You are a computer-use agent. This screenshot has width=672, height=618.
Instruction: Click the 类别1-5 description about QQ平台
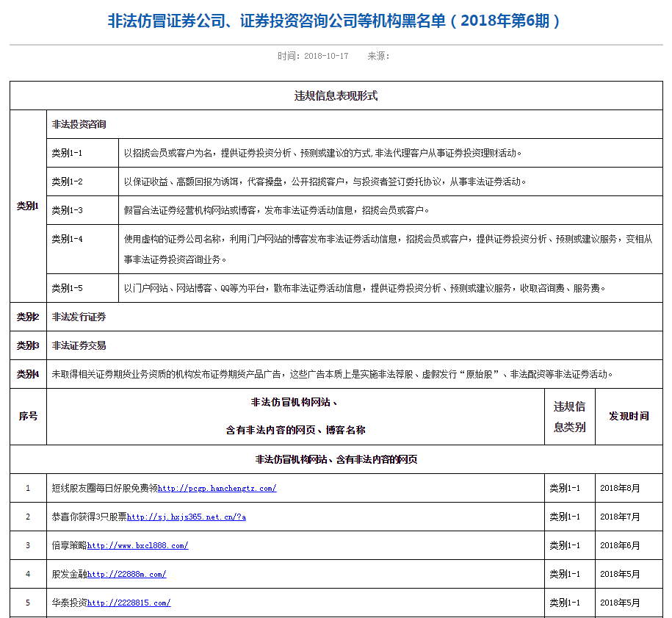click(x=365, y=288)
